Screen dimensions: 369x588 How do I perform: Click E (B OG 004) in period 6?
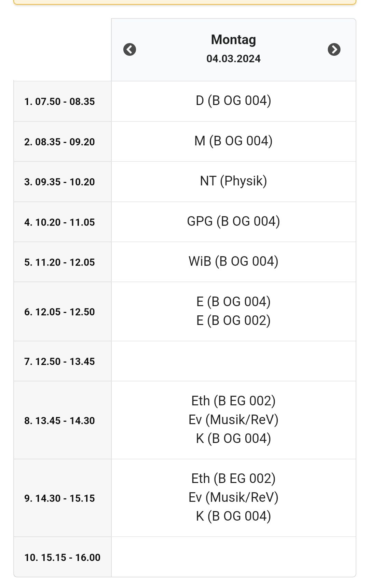pos(233,302)
